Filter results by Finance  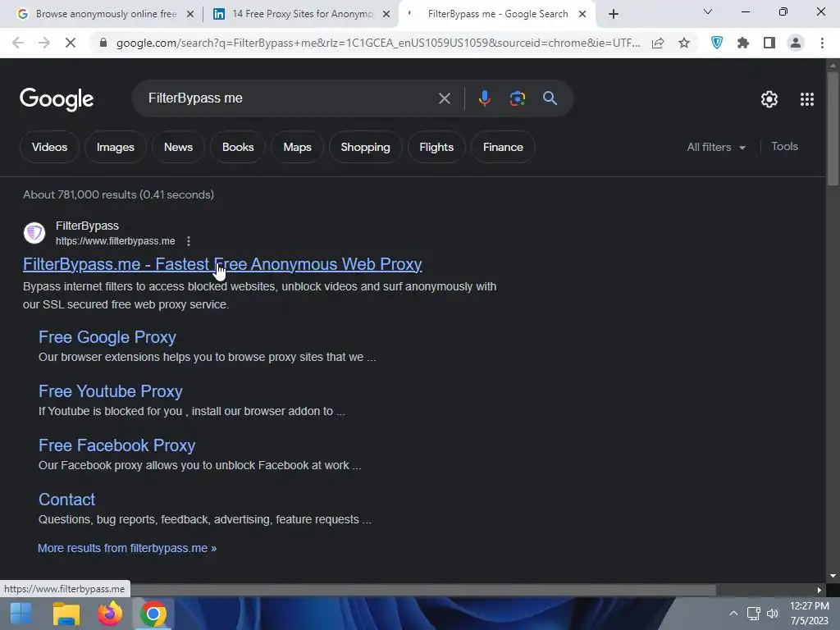[503, 148]
